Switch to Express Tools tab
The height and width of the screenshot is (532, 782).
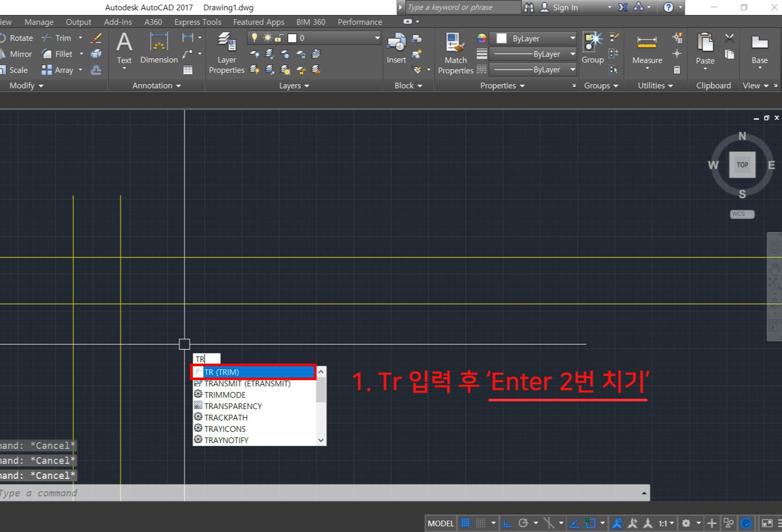point(197,22)
